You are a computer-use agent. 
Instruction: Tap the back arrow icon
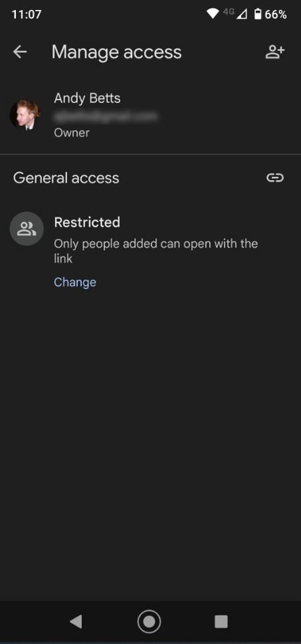coord(20,52)
